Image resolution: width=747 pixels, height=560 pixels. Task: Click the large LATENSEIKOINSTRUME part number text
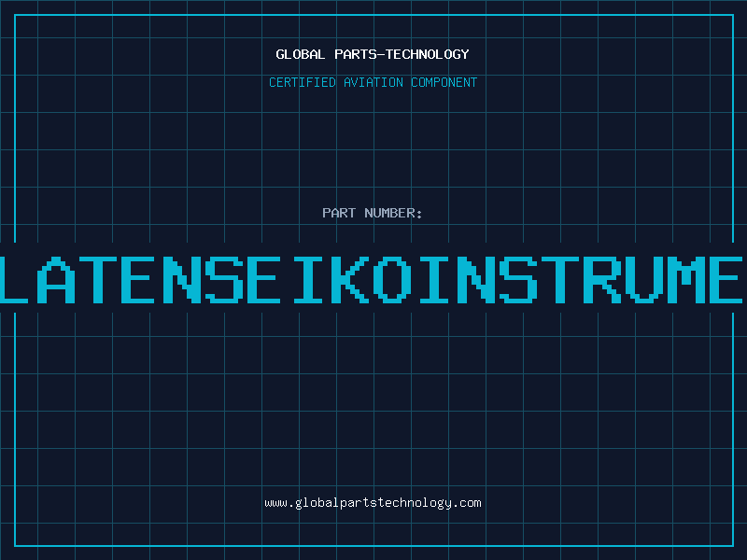[372, 280]
